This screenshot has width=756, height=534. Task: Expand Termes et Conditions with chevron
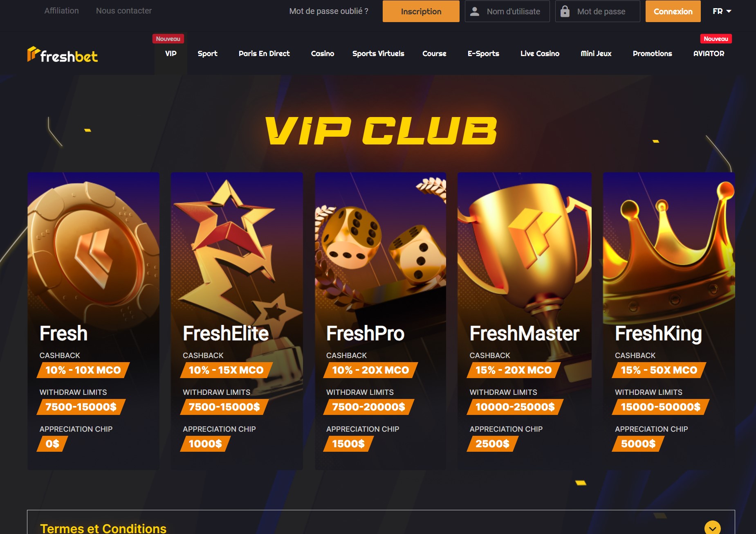pyautogui.click(x=713, y=528)
